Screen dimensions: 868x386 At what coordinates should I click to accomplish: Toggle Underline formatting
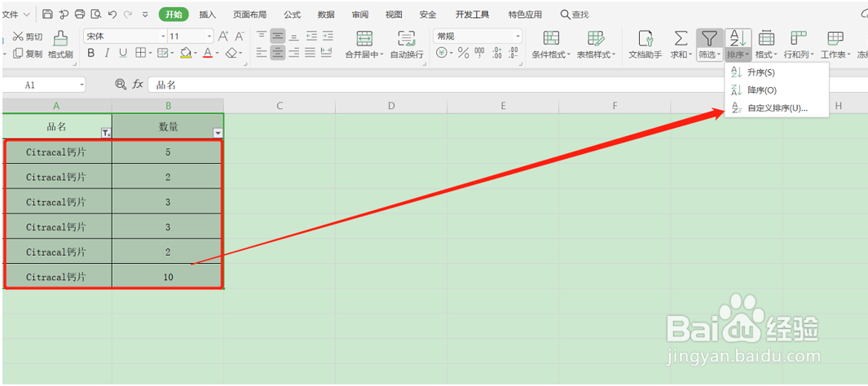coord(123,54)
